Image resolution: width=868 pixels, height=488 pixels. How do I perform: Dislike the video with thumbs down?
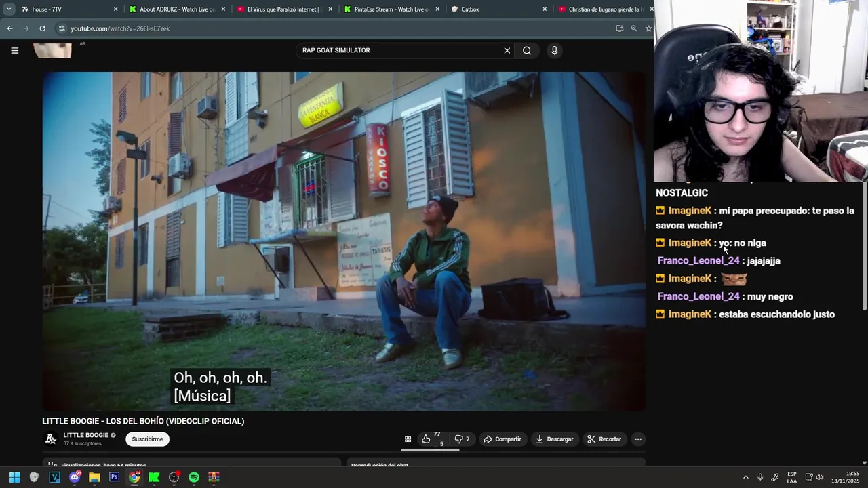pyautogui.click(x=462, y=439)
